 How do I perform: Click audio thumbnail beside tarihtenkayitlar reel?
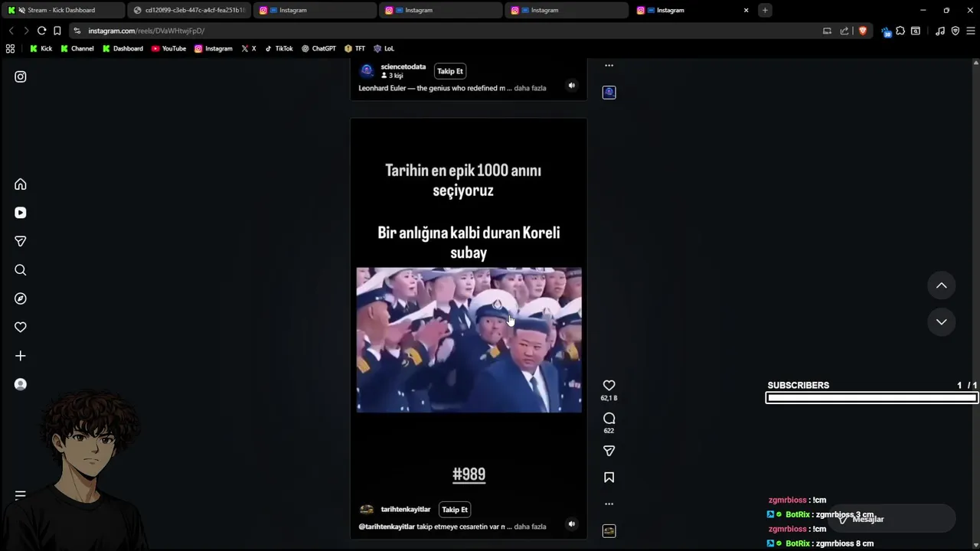pos(609,530)
